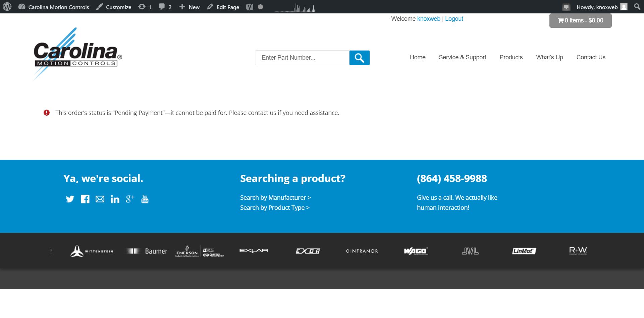
Task: Click the R+W brand logo
Action: (x=578, y=251)
